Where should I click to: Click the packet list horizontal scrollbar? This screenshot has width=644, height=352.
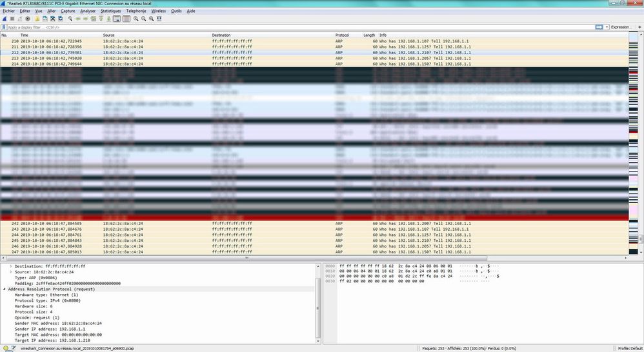coord(247,258)
